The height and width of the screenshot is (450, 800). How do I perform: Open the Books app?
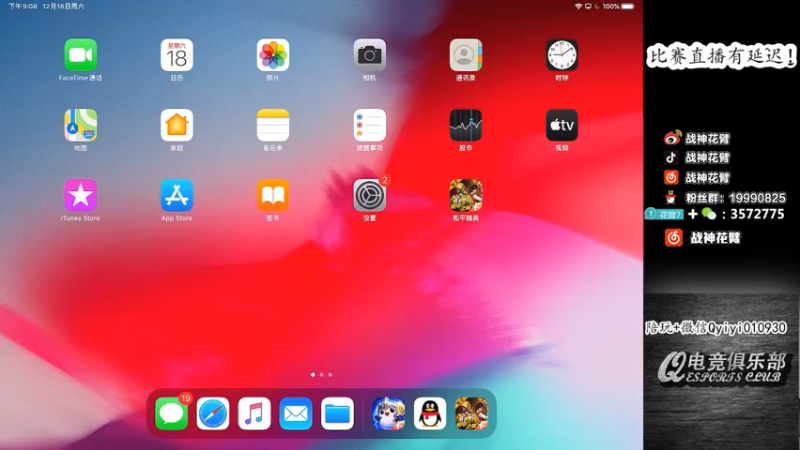point(273,195)
